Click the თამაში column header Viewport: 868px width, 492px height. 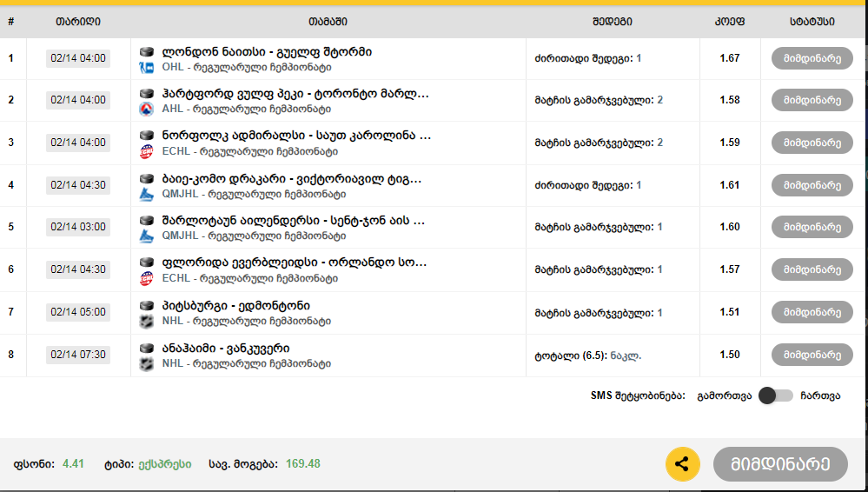point(328,22)
